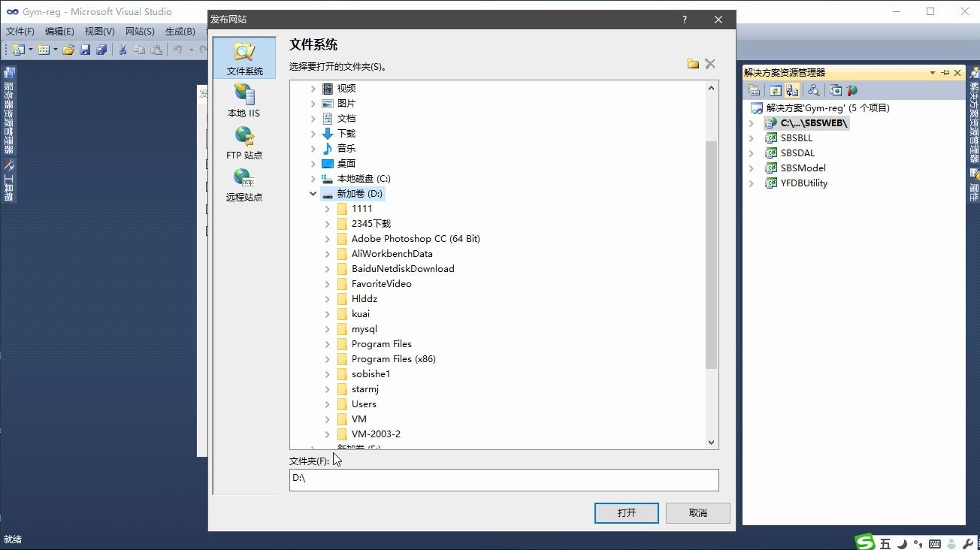Expand the mysql folder node
This screenshot has height=550, width=980.
[x=328, y=329]
